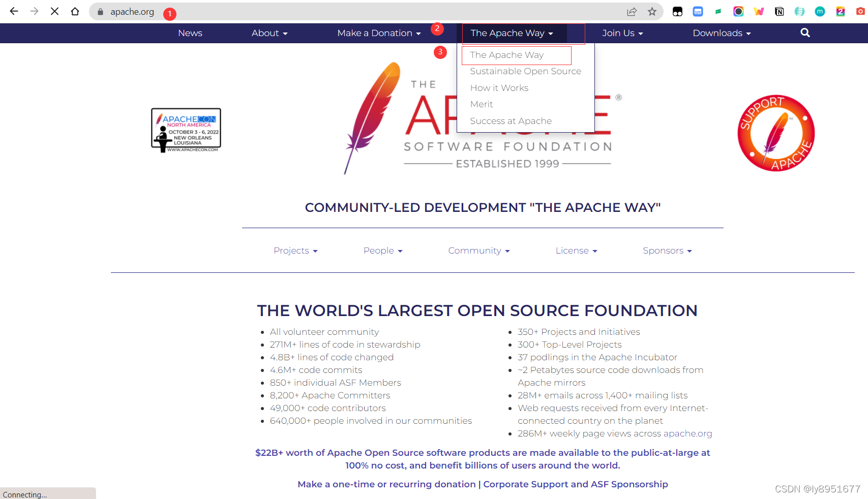Expand the Downloads menu

[722, 33]
